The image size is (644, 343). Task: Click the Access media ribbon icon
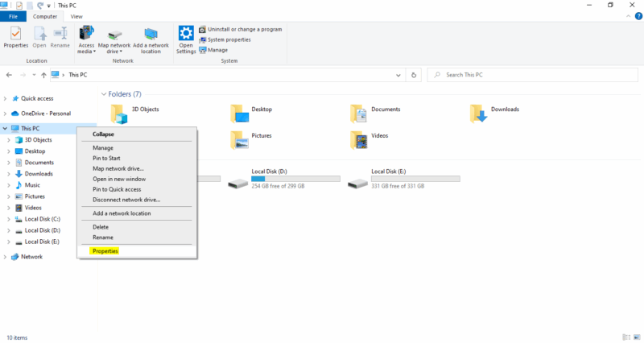85,38
